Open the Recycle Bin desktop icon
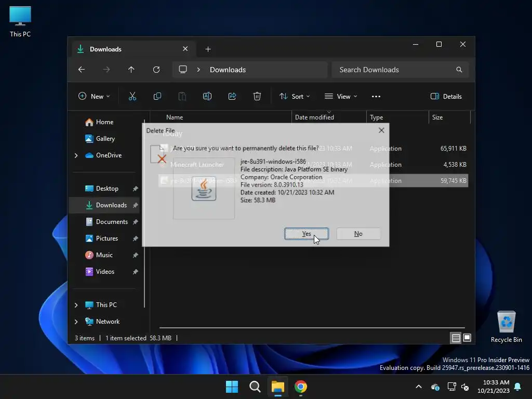The width and height of the screenshot is (532, 399). pos(506,327)
